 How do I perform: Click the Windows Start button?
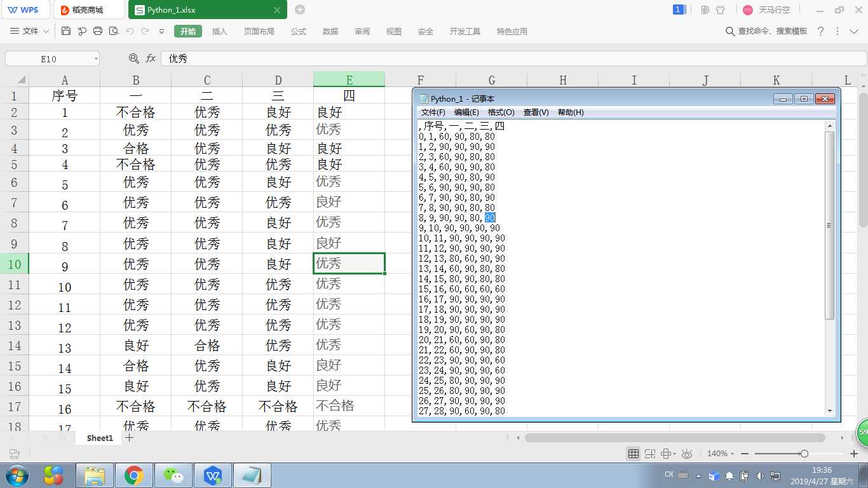[16, 475]
